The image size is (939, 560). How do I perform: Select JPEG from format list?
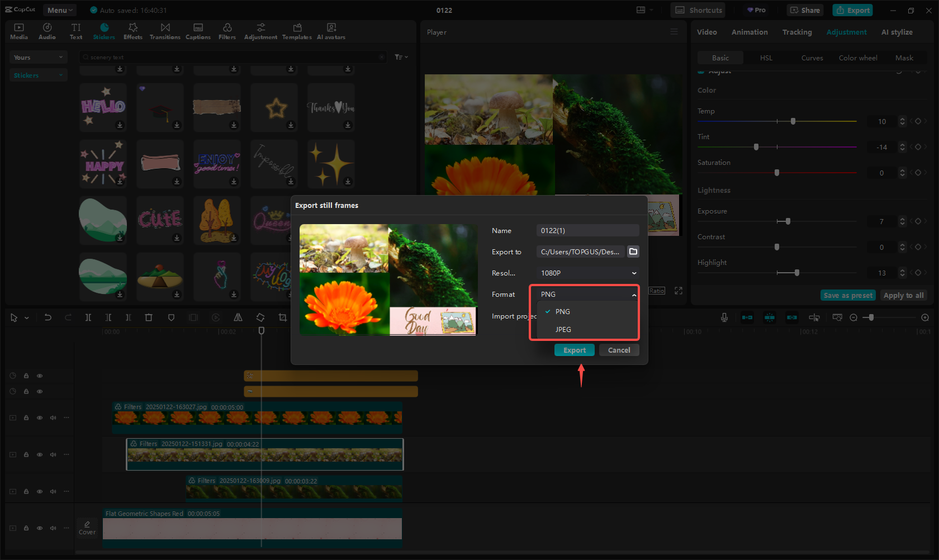pyautogui.click(x=563, y=330)
